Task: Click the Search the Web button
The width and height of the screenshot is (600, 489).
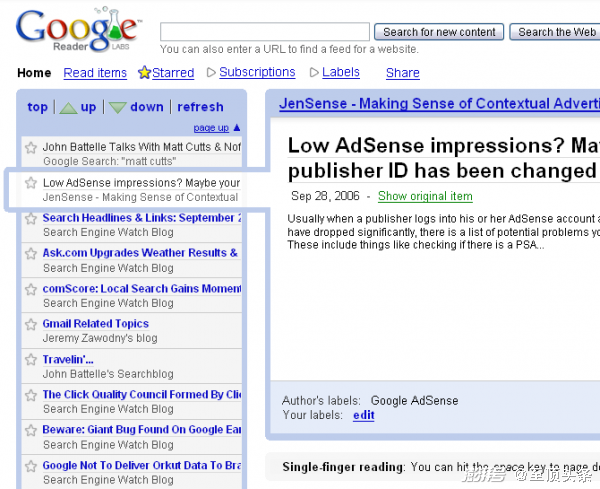Action: point(555,32)
